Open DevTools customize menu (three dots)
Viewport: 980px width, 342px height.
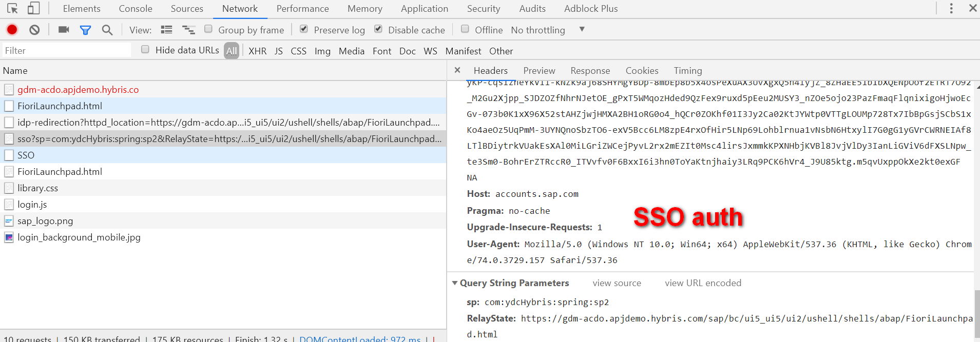click(951, 8)
